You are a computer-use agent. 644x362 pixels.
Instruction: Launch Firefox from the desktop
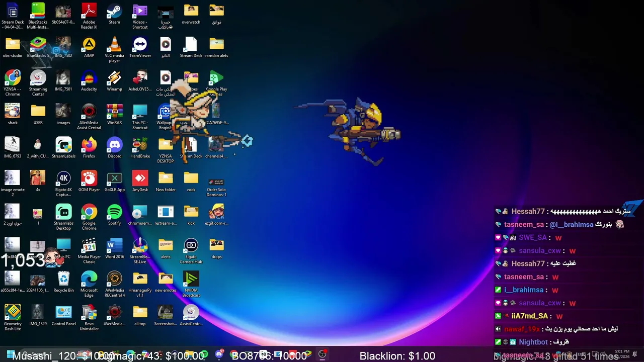[89, 148]
